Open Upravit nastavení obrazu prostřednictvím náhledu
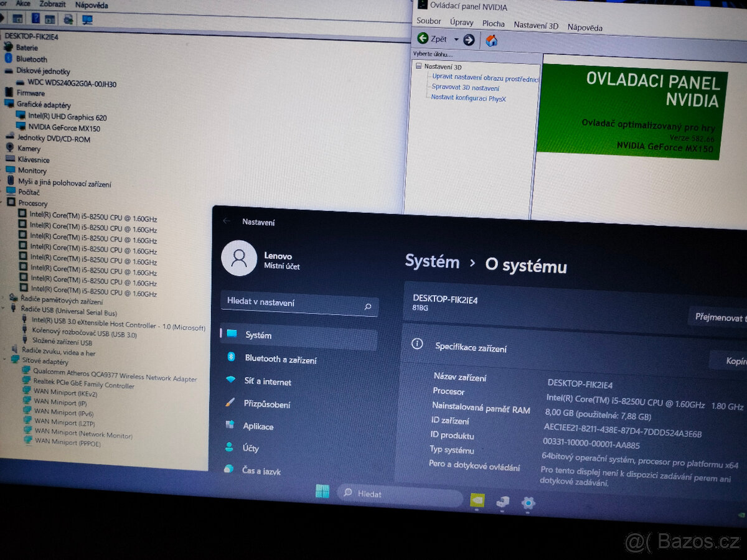 pos(486,77)
